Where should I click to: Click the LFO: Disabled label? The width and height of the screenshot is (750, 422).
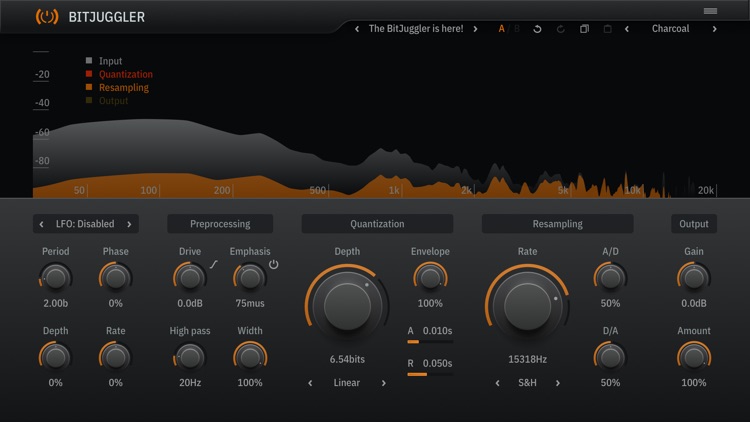85,224
